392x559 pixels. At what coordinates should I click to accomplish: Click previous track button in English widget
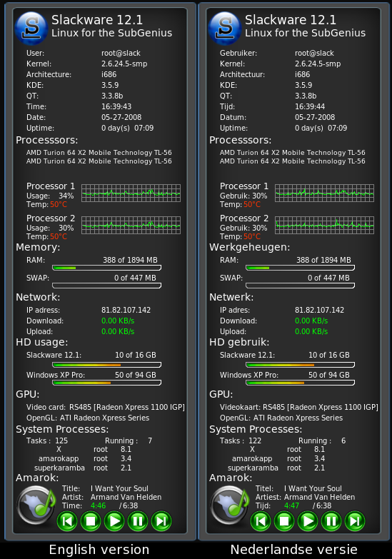coord(67,521)
